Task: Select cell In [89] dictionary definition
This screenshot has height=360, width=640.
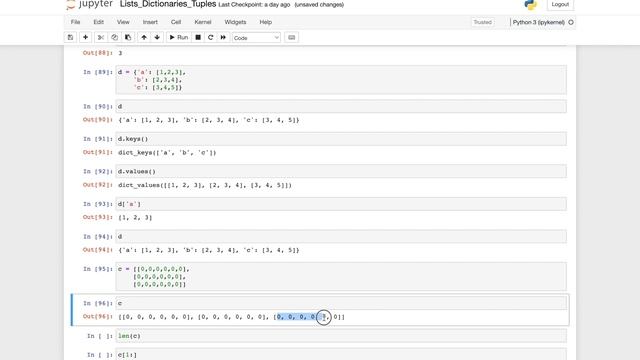Action: (x=341, y=80)
